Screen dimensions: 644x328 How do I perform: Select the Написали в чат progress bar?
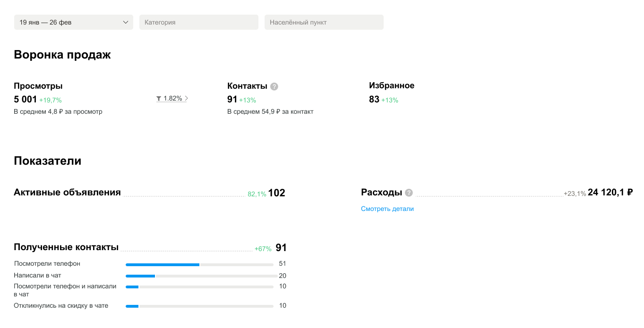201,276
